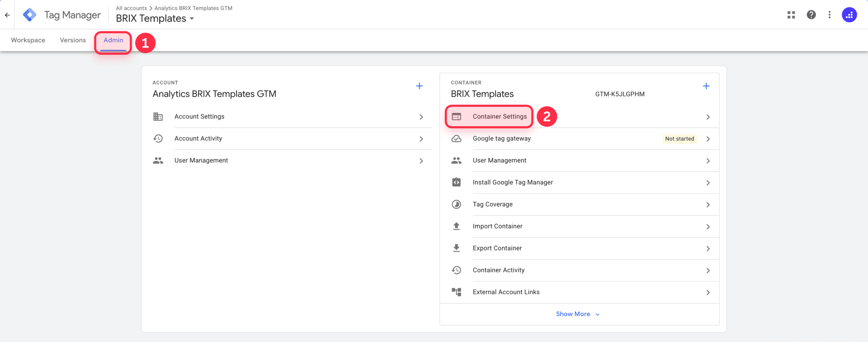This screenshot has height=342, width=868.
Task: Click Analytics BRIX Templates GTM breadcrumb
Action: click(x=193, y=8)
